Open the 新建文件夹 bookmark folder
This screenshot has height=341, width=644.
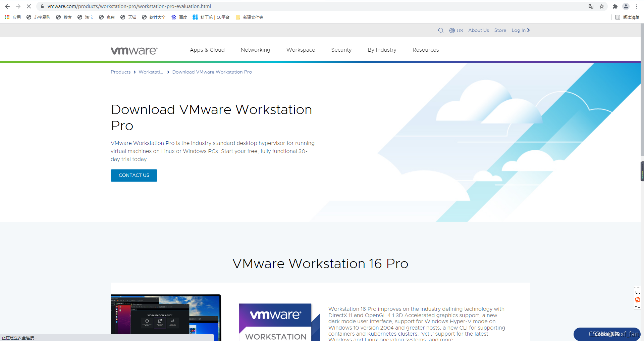click(250, 17)
